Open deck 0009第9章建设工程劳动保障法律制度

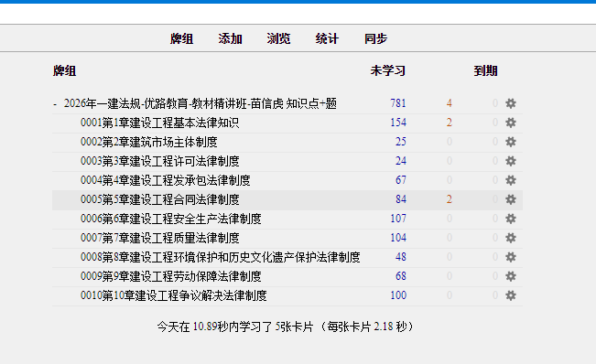[170, 276]
